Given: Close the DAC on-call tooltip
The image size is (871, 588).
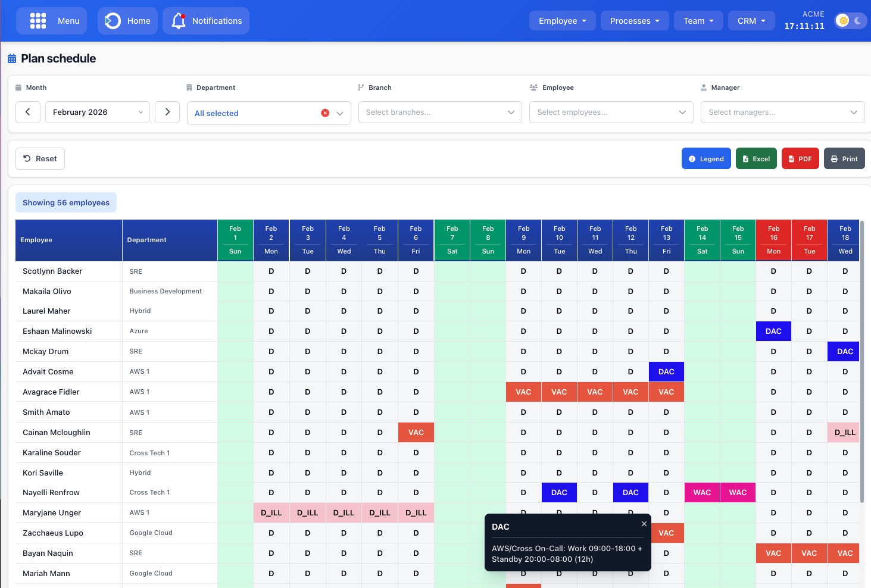Looking at the screenshot, I should coord(644,524).
